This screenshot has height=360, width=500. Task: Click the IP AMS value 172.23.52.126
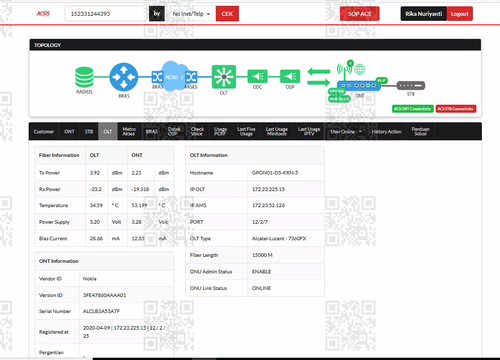[268, 205]
